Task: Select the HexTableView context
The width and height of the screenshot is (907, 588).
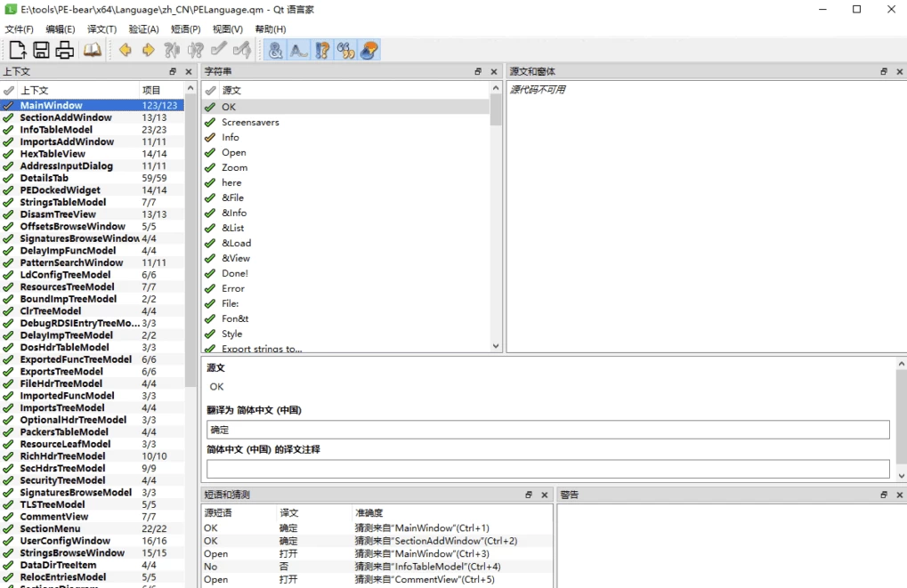Action: tap(53, 154)
